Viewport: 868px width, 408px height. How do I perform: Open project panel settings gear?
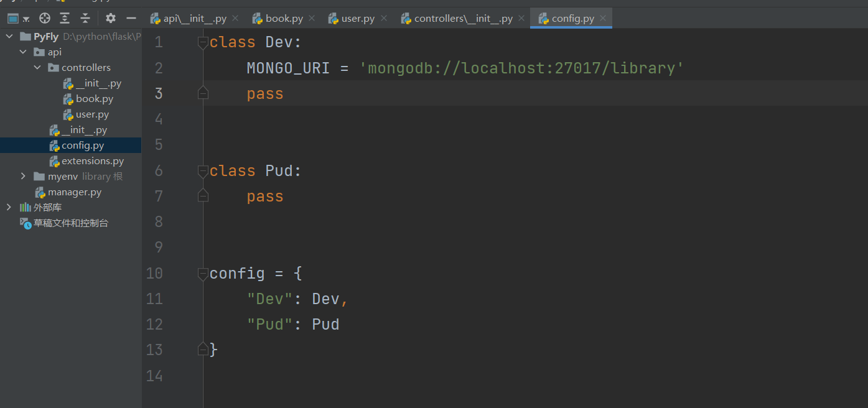point(111,18)
